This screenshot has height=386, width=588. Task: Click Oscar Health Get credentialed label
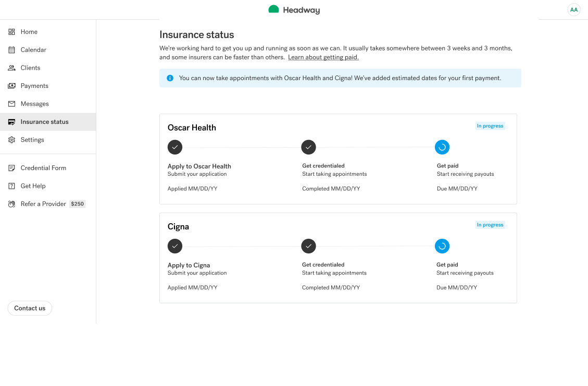[x=323, y=165]
